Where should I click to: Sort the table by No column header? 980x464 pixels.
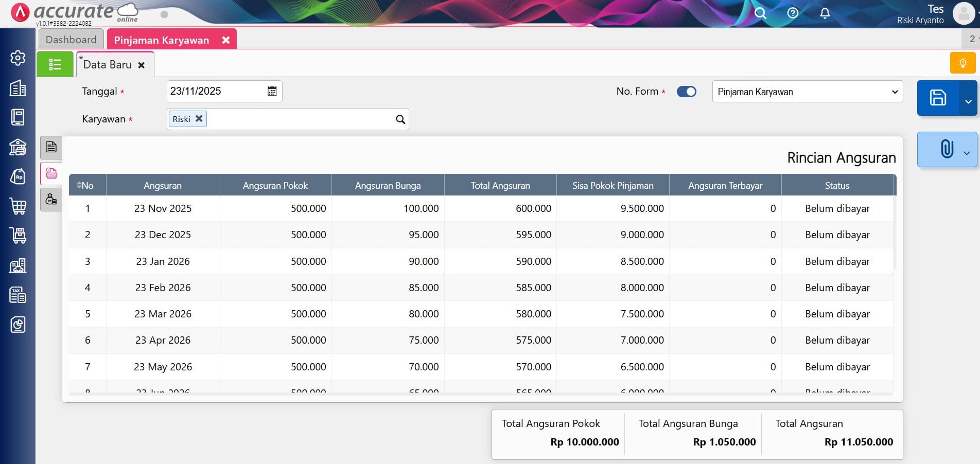[x=85, y=186]
